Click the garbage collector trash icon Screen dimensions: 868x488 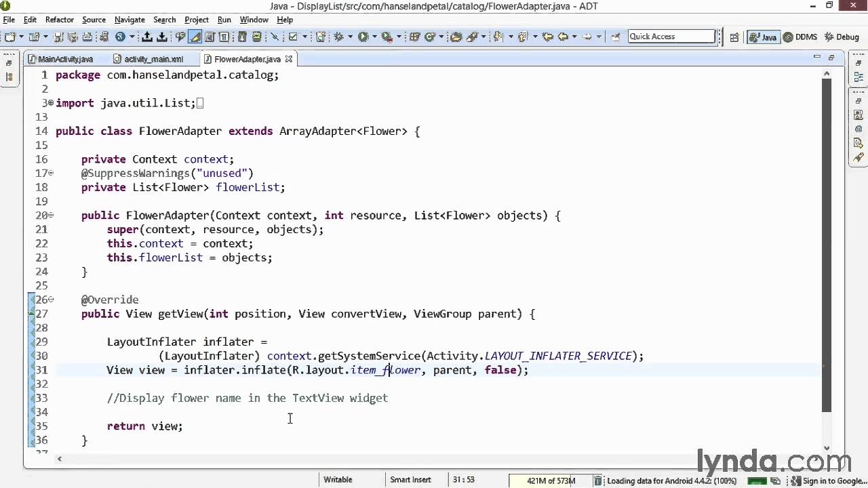pyautogui.click(x=598, y=481)
